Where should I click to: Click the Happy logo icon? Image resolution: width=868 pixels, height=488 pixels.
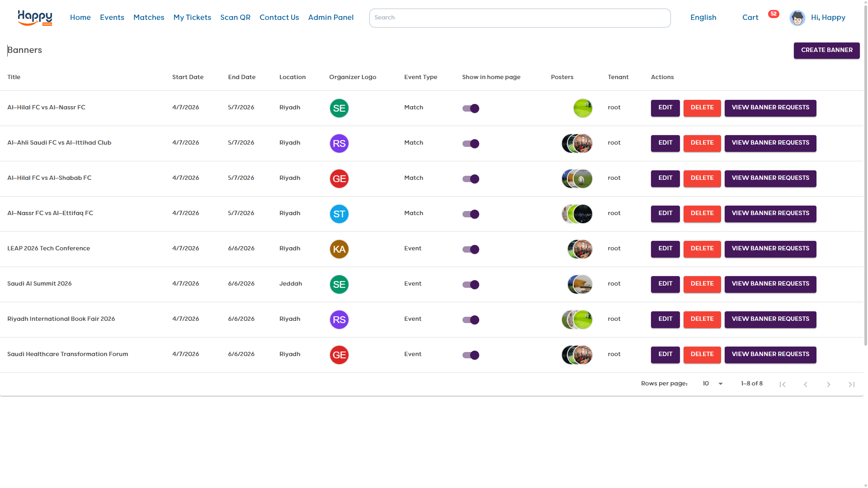[35, 18]
